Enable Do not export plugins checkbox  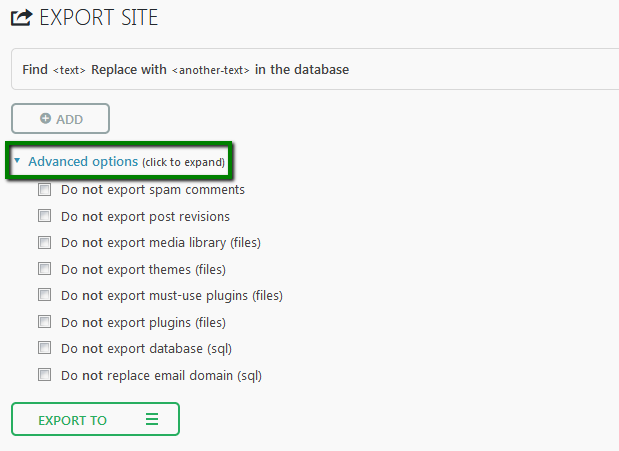pos(44,322)
